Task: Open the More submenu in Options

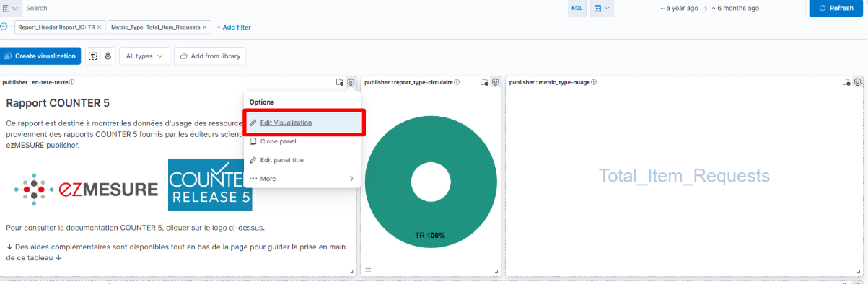Action: tap(302, 179)
